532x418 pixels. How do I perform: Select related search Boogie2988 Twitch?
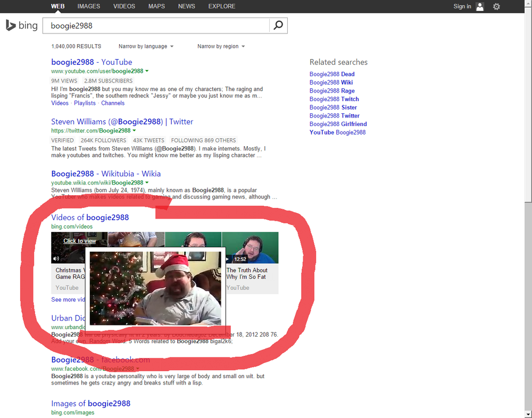pos(334,99)
